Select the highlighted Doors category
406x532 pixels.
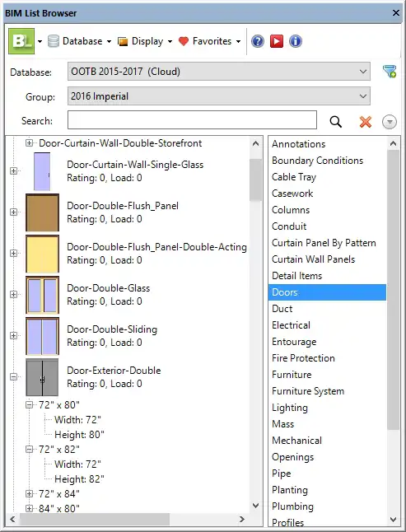pos(327,292)
